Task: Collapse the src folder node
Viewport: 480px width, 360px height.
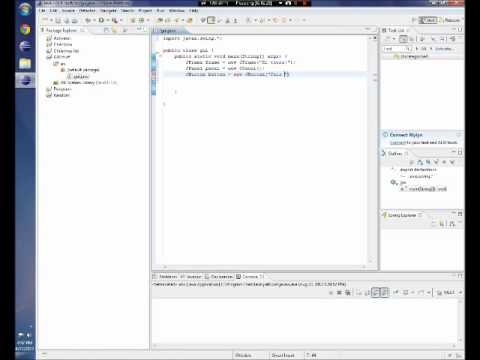Action: tap(51, 63)
